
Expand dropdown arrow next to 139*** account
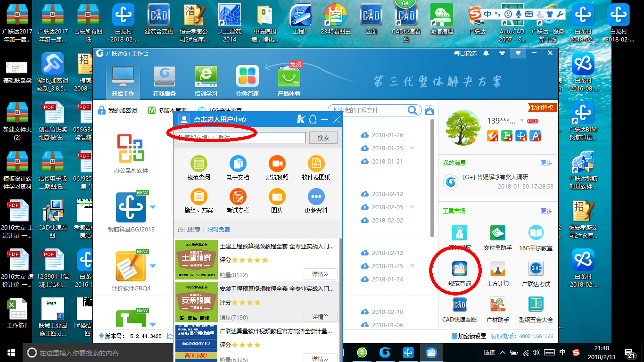point(522,121)
